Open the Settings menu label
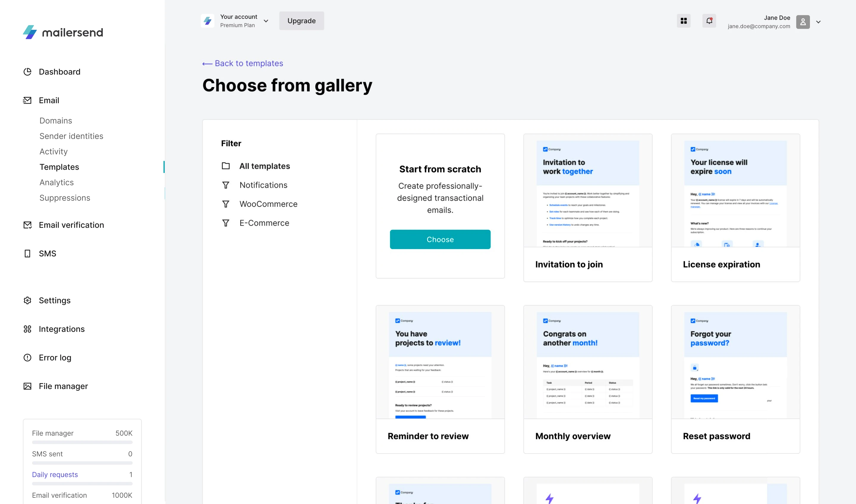 tap(55, 300)
